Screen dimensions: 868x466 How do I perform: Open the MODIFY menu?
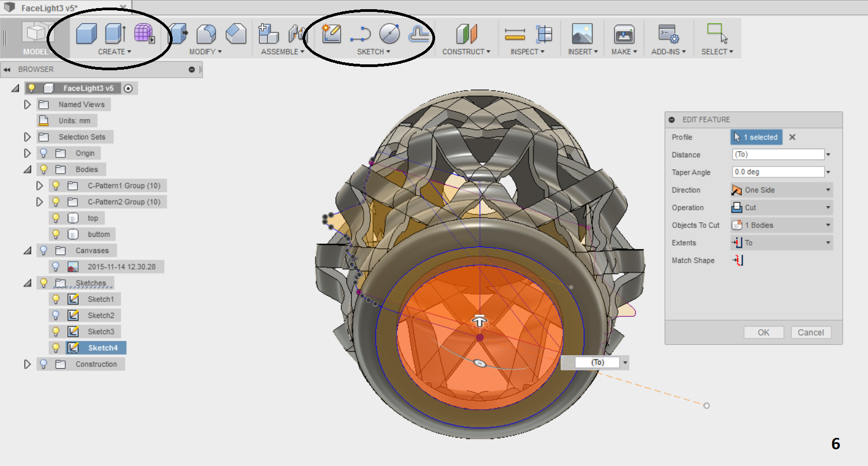tap(205, 51)
